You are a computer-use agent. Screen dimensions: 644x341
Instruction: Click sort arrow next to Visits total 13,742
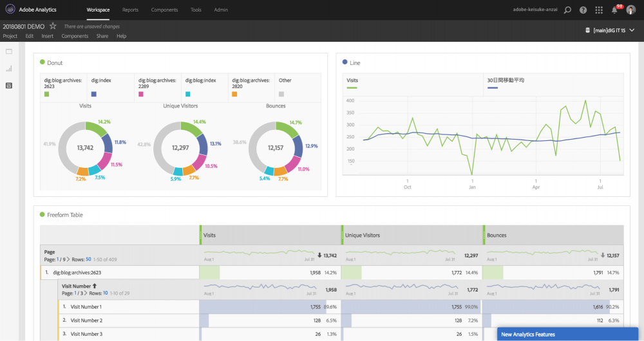pyautogui.click(x=319, y=255)
